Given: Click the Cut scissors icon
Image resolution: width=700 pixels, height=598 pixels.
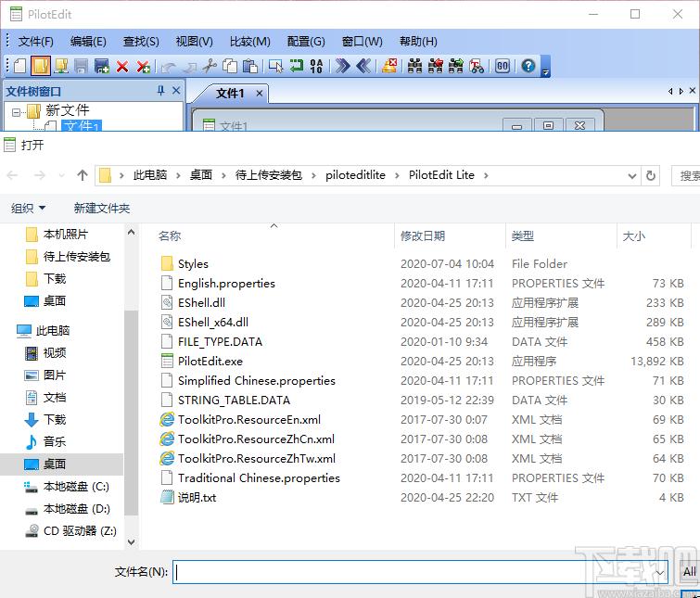Looking at the screenshot, I should [x=210, y=66].
